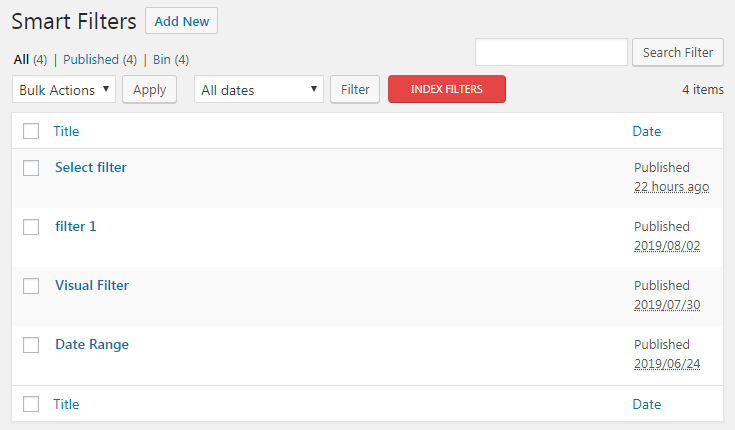Mark the Date Range row checkbox

(31, 345)
